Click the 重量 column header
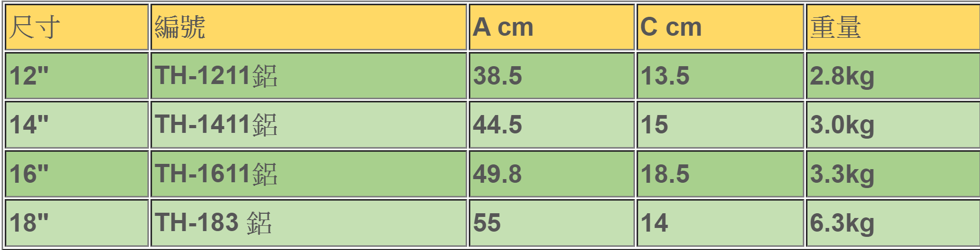Screen dimensions: 980x250 pyautogui.click(x=893, y=27)
